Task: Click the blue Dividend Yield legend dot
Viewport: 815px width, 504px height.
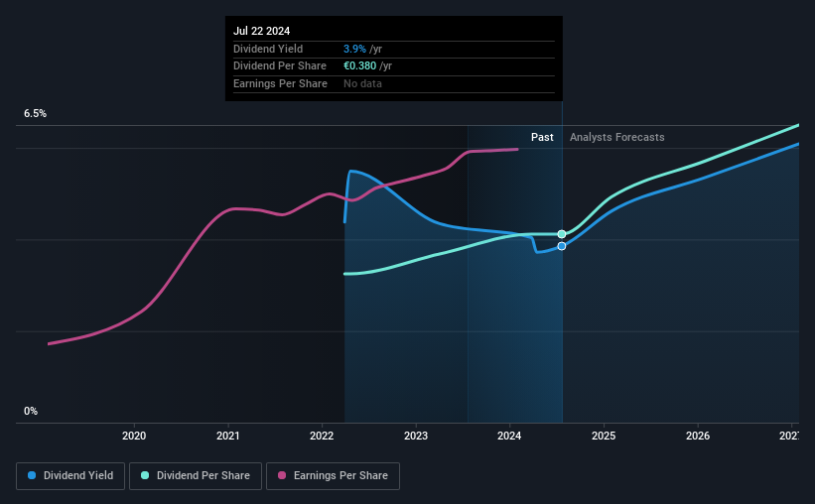Action: [32, 475]
